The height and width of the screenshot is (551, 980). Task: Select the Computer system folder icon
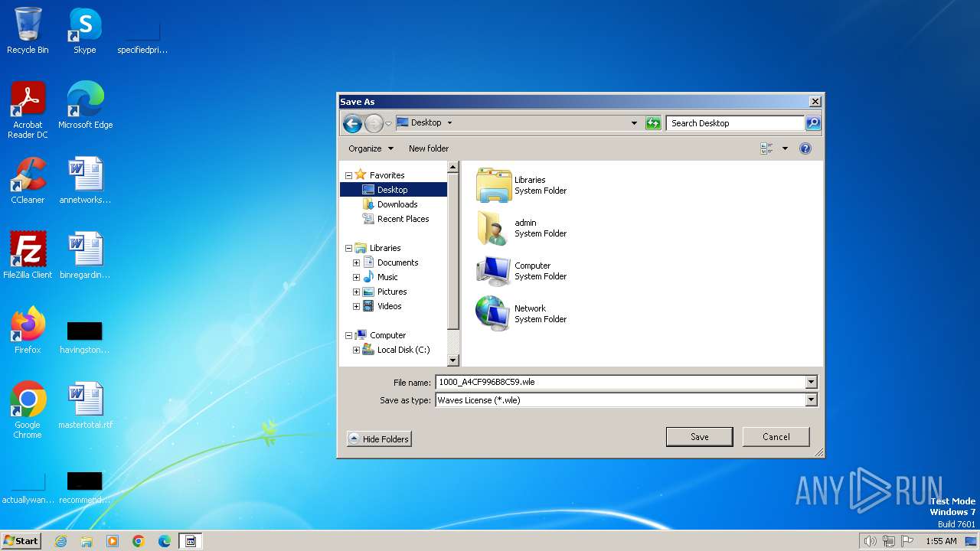[x=494, y=271]
